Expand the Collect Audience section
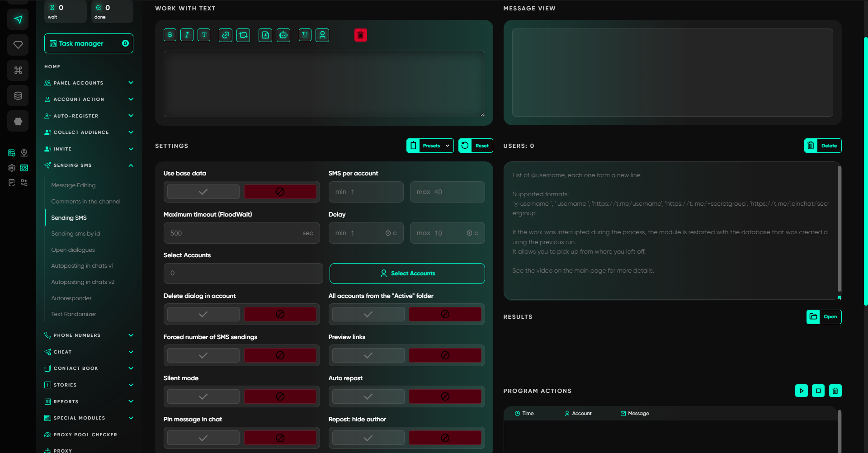This screenshot has width=868, height=453. [x=89, y=132]
